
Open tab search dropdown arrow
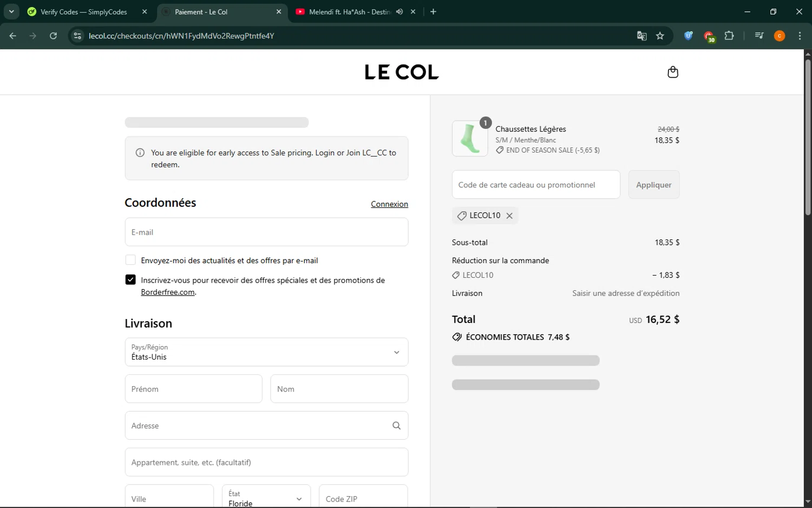pos(11,11)
